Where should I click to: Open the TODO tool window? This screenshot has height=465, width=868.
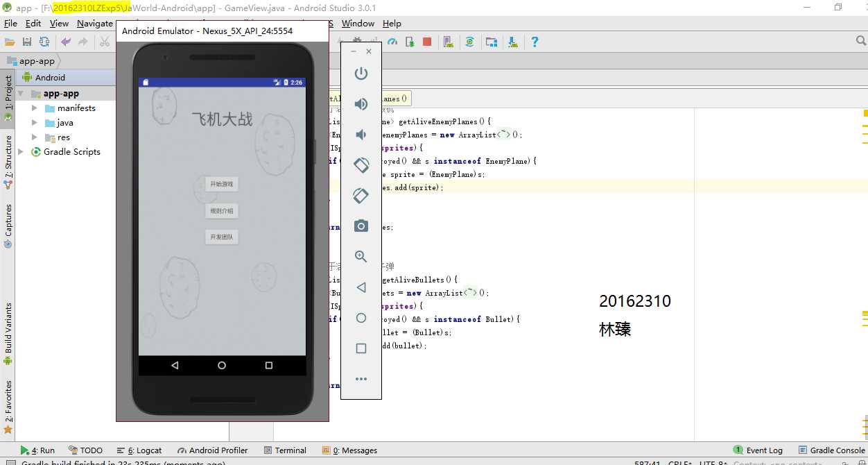[85, 450]
